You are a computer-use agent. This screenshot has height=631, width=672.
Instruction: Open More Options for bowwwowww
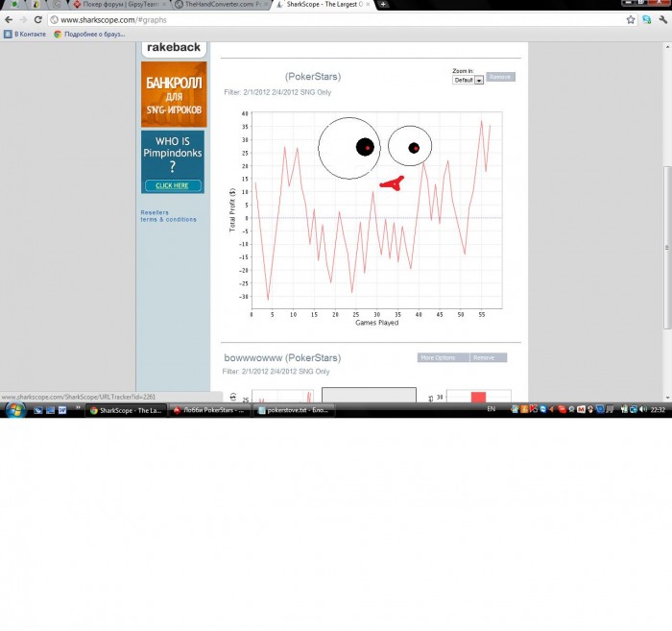[444, 357]
